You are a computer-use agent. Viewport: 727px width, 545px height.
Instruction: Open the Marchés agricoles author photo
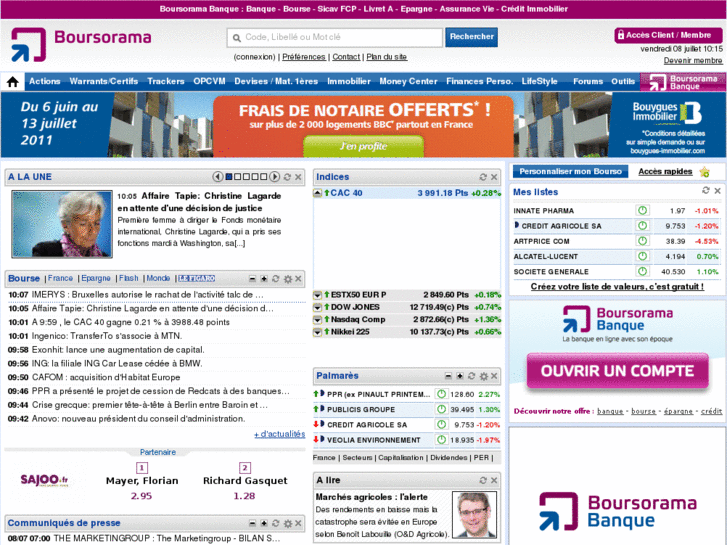(x=474, y=515)
